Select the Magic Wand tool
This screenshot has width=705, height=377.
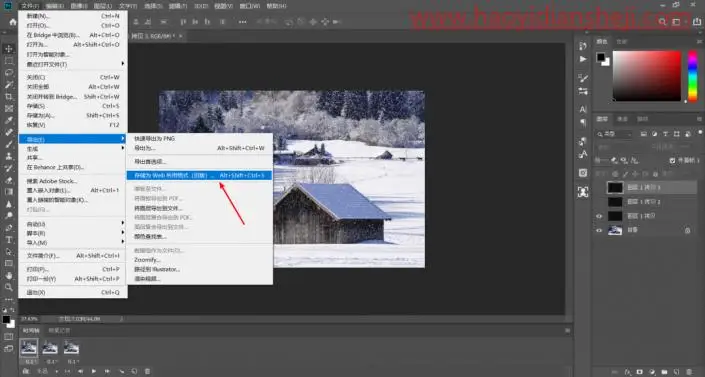9,85
